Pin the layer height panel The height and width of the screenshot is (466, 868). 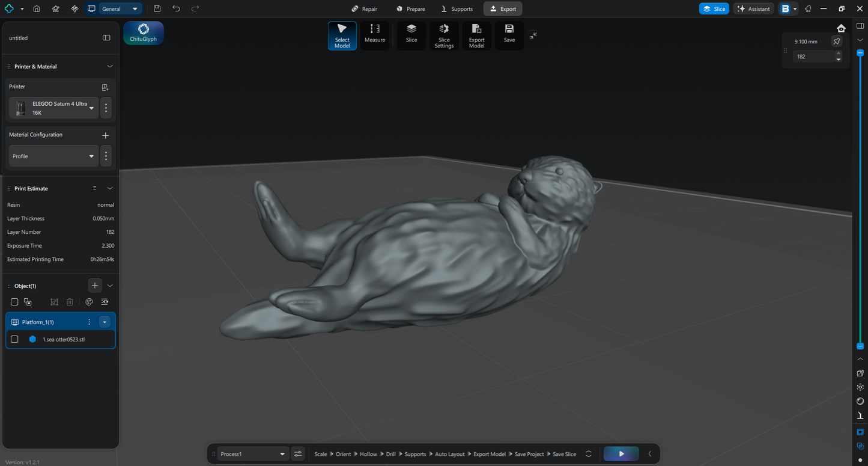click(x=836, y=41)
